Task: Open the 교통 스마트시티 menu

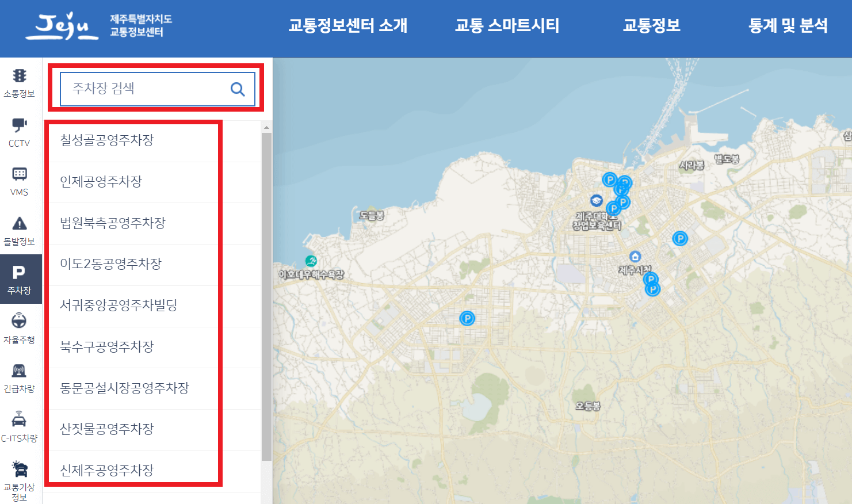Action: pos(507,26)
